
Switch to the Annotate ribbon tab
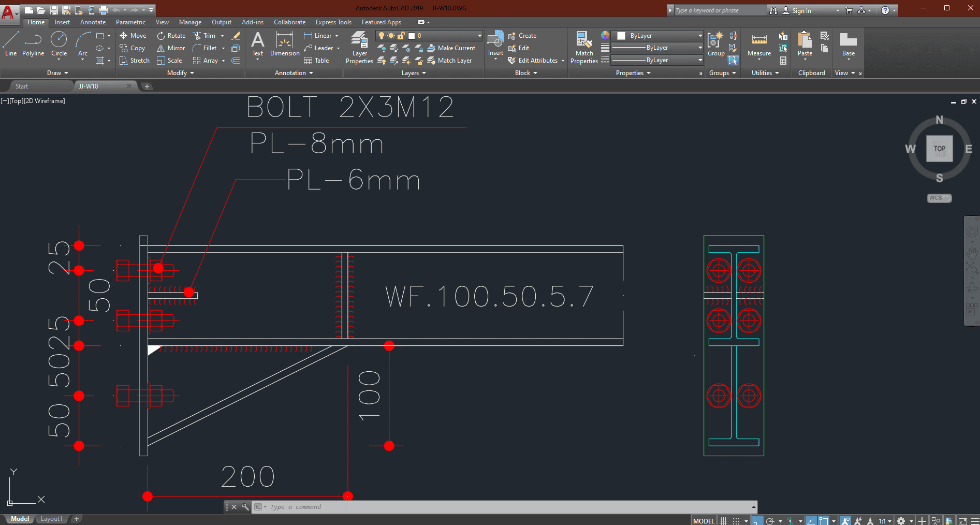coord(93,22)
